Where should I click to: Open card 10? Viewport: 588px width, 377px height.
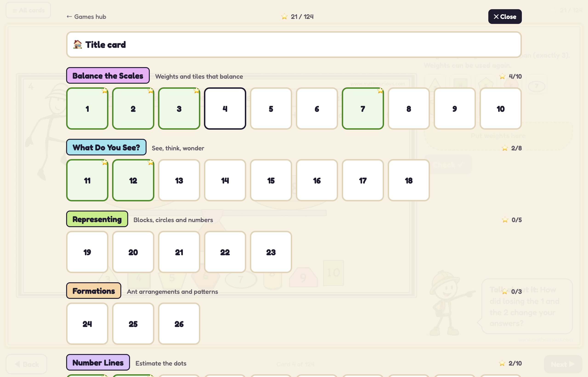[501, 109]
